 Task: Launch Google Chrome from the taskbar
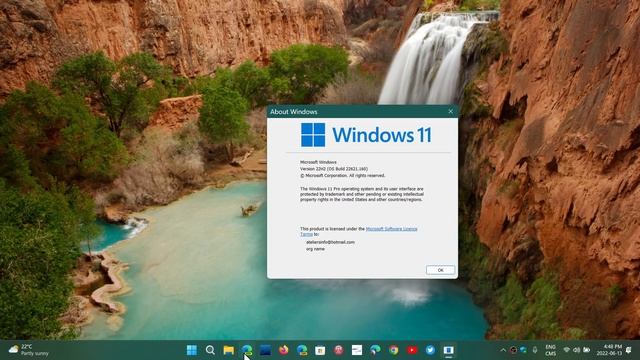coord(394,350)
